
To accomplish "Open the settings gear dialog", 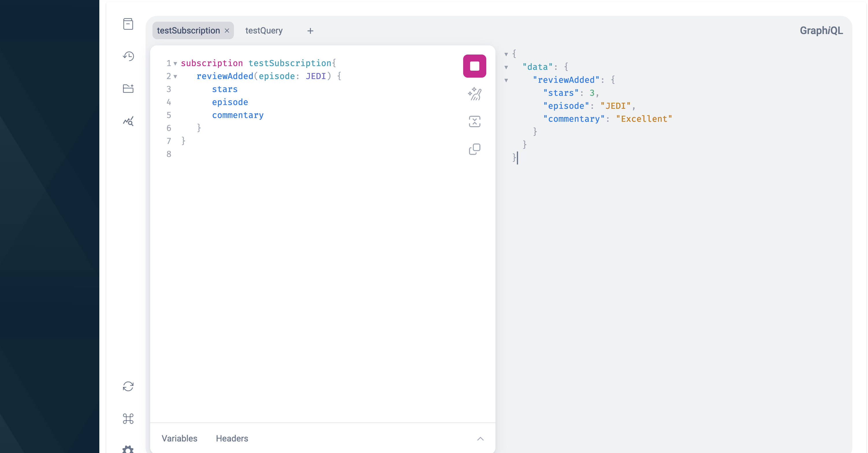I will [128, 449].
